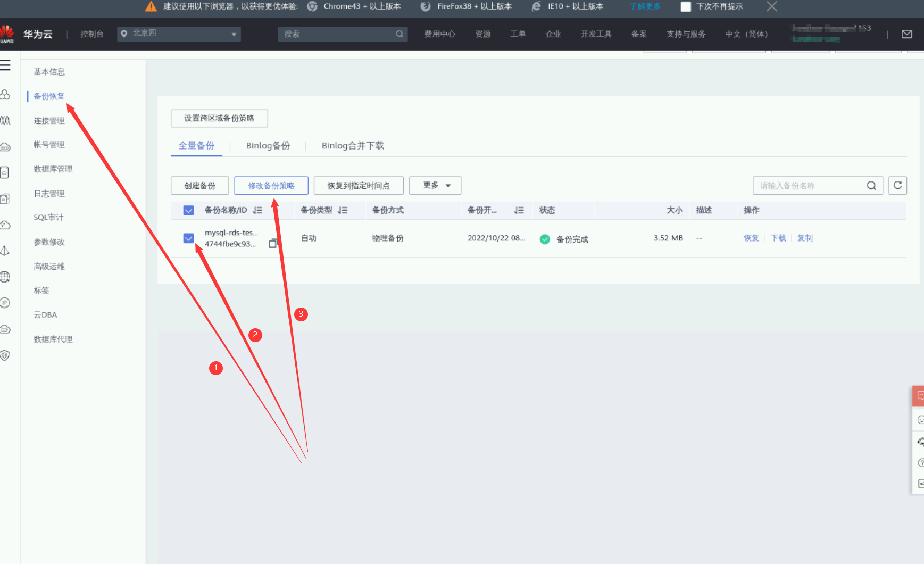Switch to the Binlog合并下载 tab
This screenshot has width=924, height=564.
353,146
